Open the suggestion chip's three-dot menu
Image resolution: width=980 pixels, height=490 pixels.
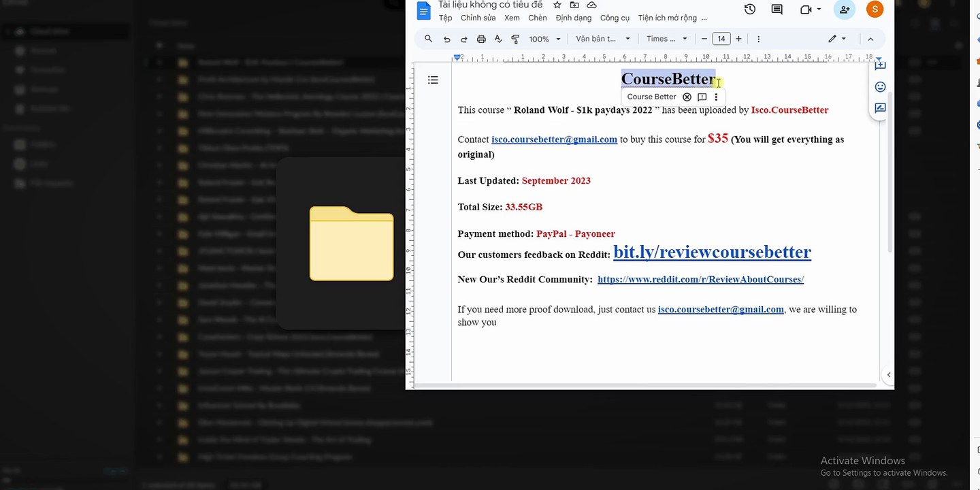716,97
